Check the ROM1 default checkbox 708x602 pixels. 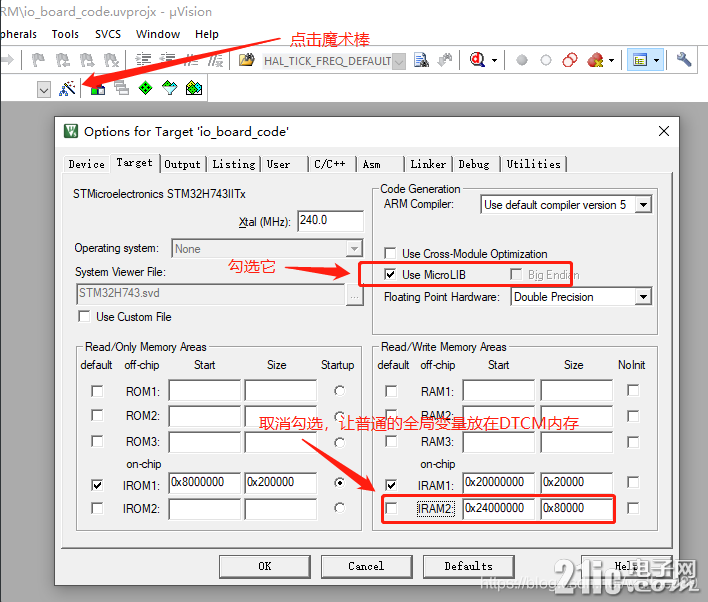(x=97, y=391)
